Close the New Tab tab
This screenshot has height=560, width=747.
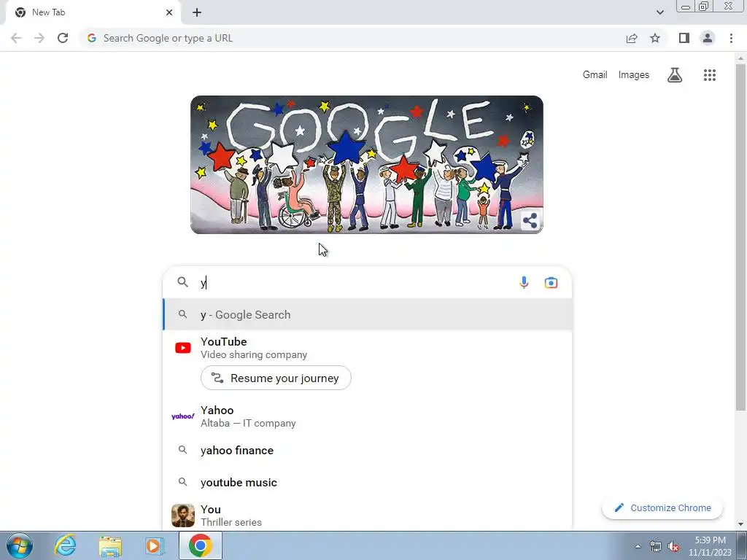[x=169, y=12]
